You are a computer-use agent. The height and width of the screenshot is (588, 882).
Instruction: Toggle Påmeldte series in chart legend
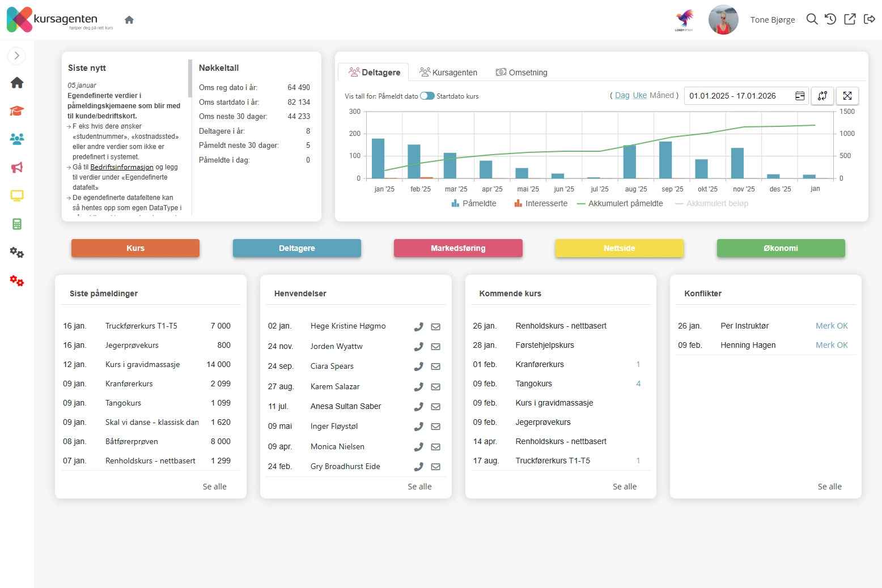click(473, 203)
